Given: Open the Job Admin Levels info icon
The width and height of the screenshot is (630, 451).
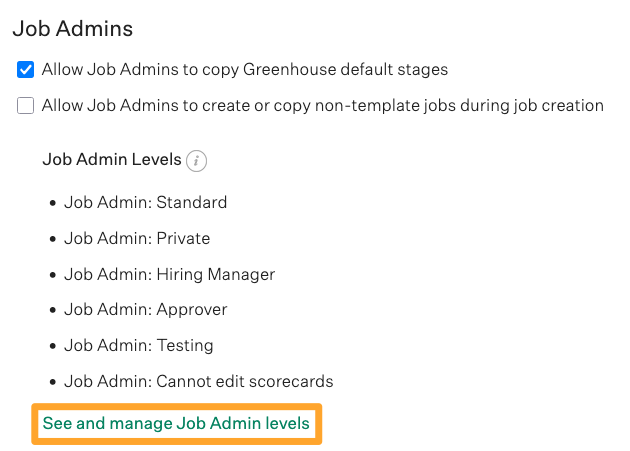Looking at the screenshot, I should [196, 161].
